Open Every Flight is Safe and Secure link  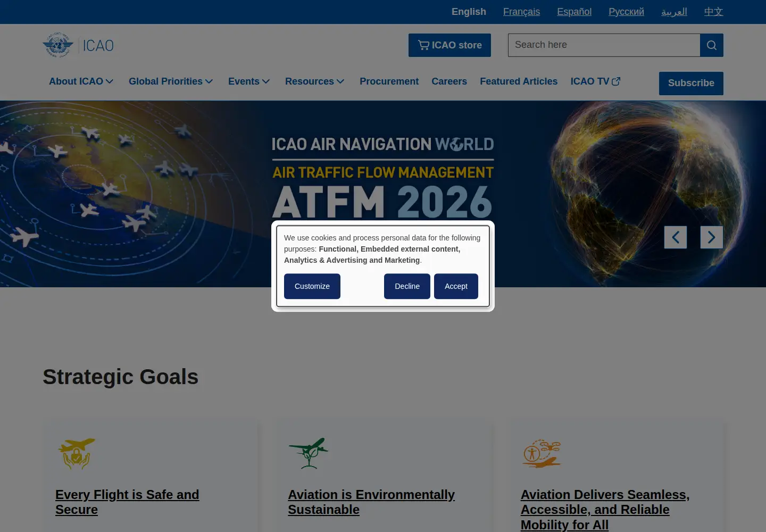pyautogui.click(x=127, y=502)
